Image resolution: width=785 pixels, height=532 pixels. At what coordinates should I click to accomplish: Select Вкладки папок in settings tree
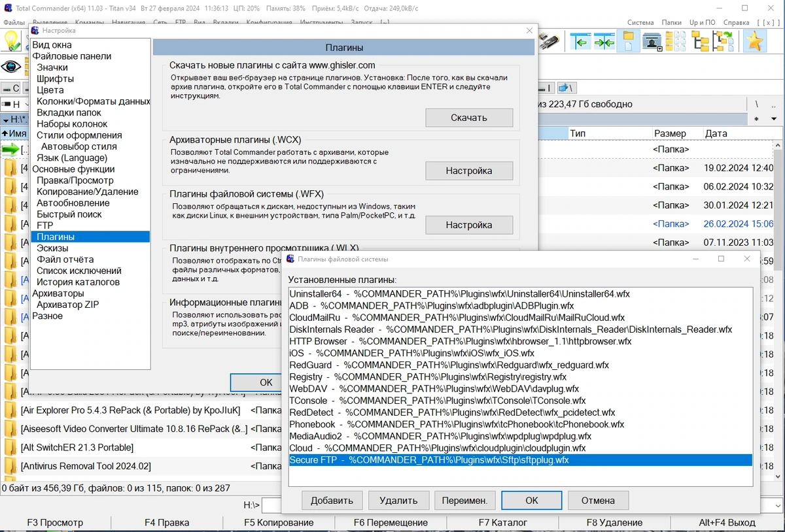click(69, 112)
